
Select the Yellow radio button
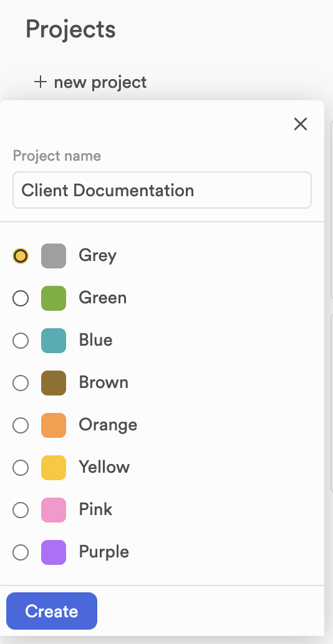21,467
